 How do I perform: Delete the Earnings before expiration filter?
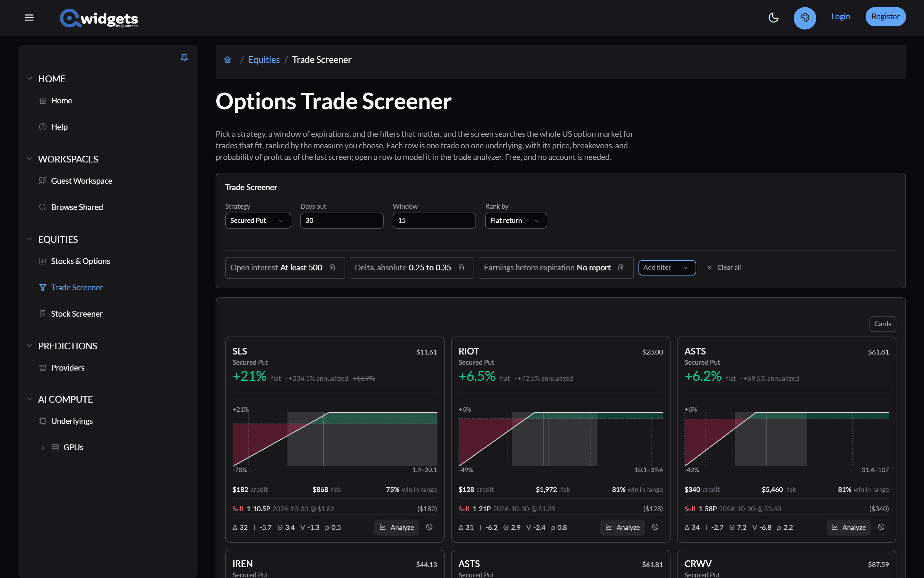[621, 267]
